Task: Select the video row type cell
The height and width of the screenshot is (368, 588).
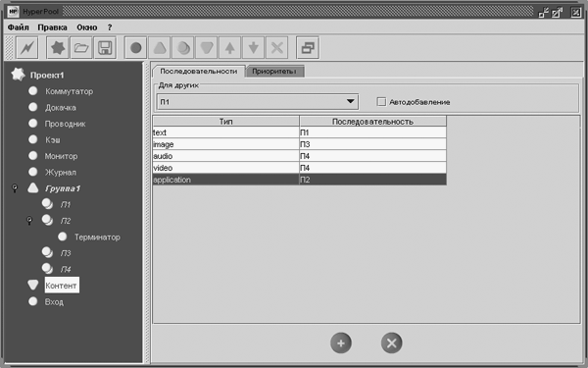Action: pyautogui.click(x=226, y=168)
